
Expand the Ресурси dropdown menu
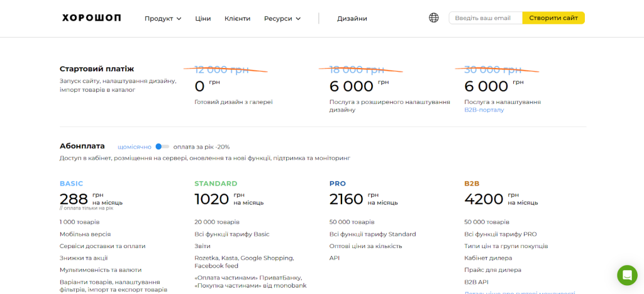point(278,19)
